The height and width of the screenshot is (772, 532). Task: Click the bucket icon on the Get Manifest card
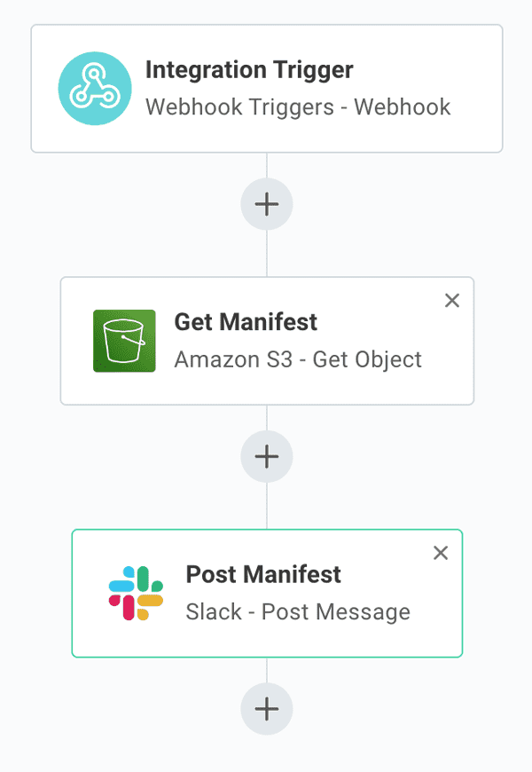click(125, 341)
